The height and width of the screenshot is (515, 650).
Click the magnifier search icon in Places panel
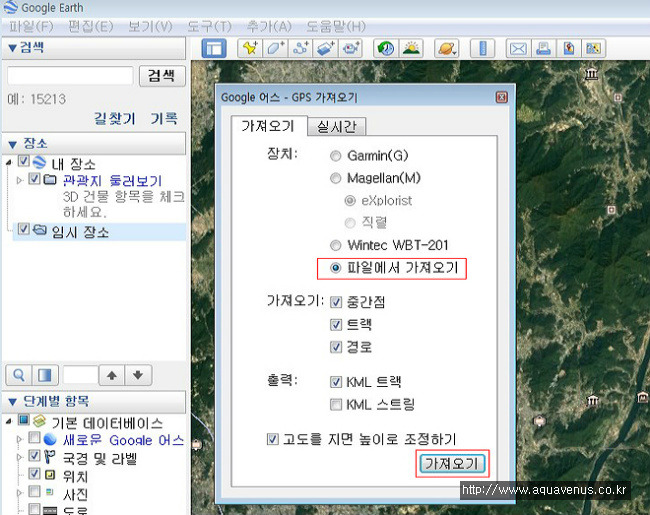(x=18, y=375)
